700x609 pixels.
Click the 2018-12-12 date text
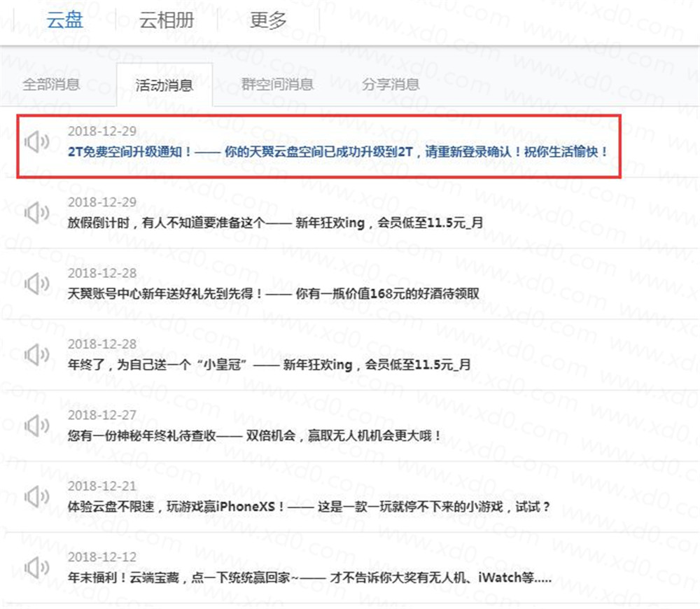tap(102, 556)
